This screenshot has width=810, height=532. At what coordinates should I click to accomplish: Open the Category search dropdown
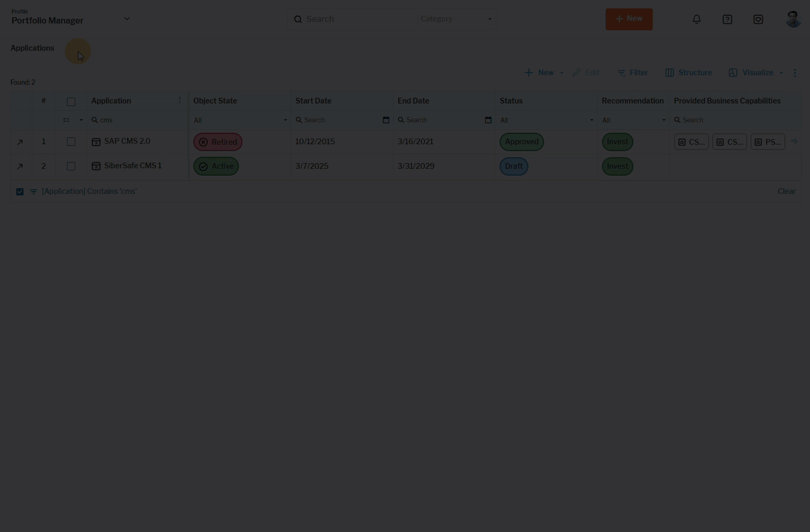(456, 19)
